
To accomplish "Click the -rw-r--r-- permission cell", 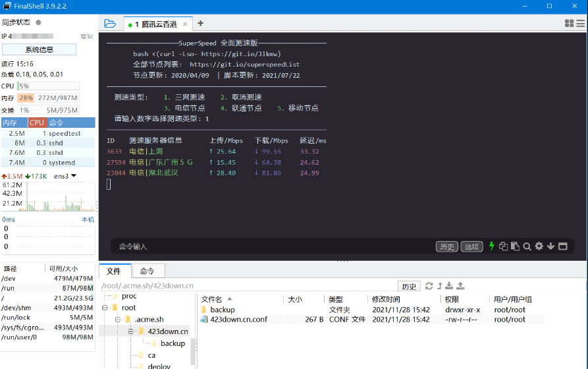I will click(461, 320).
